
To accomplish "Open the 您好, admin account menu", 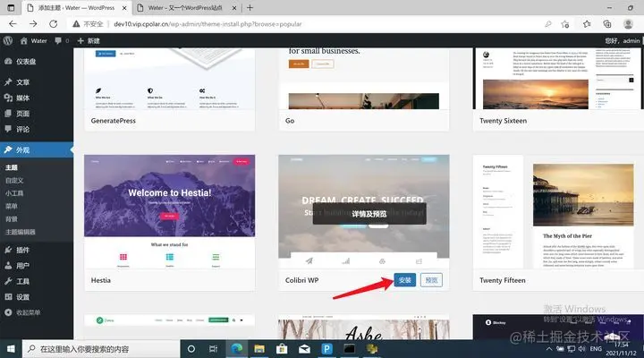I will pos(622,40).
